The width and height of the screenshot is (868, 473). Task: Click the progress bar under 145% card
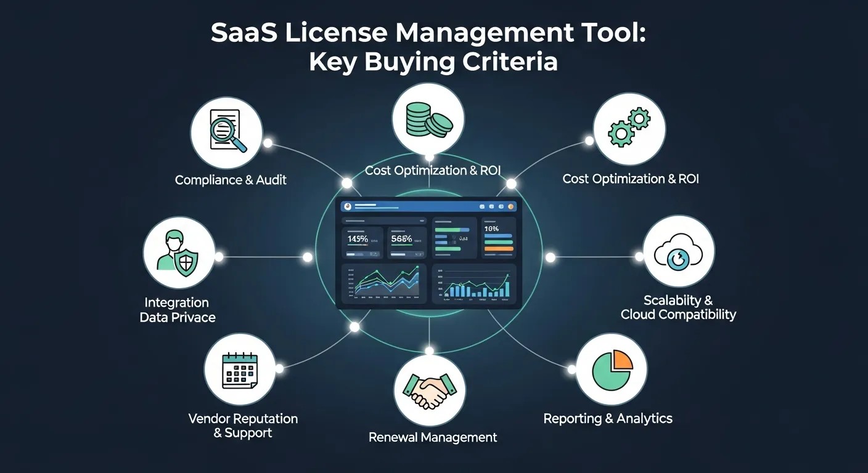363,254
